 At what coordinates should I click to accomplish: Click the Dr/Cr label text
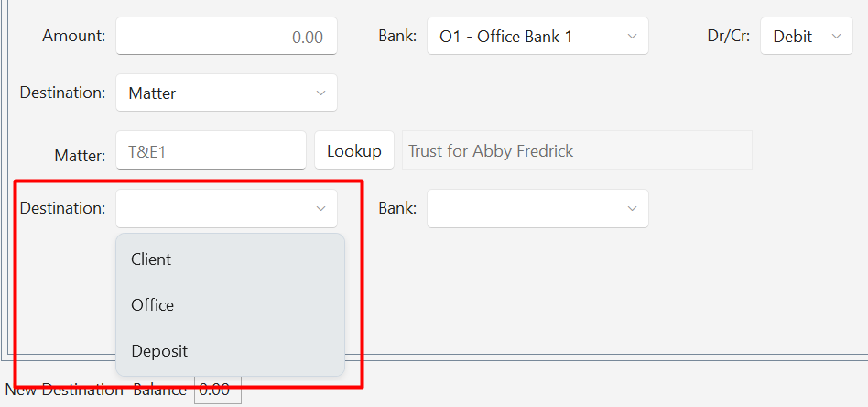(x=728, y=37)
